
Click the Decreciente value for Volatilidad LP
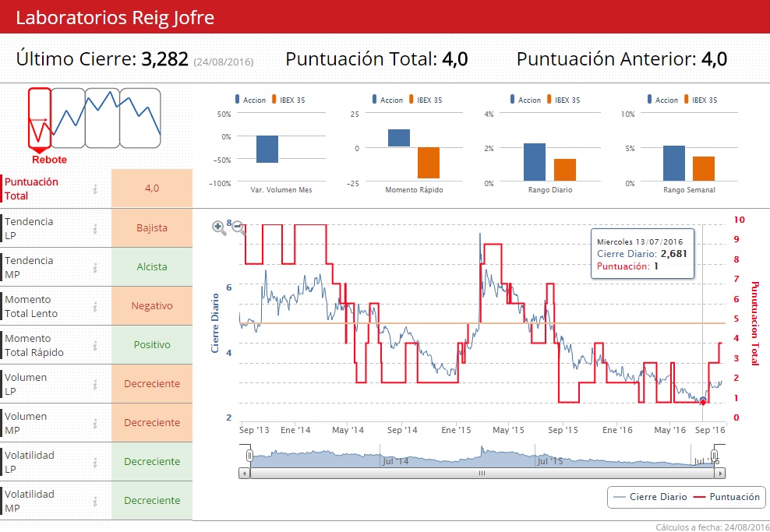click(152, 461)
